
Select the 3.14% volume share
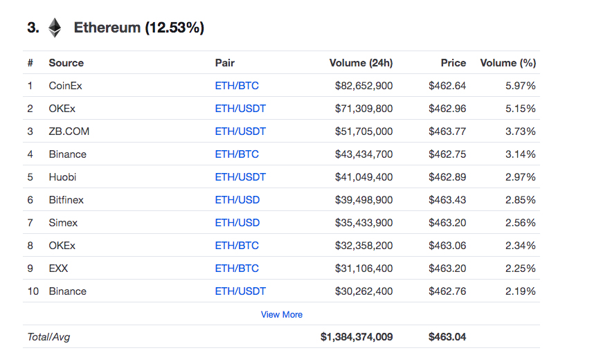pos(521,154)
